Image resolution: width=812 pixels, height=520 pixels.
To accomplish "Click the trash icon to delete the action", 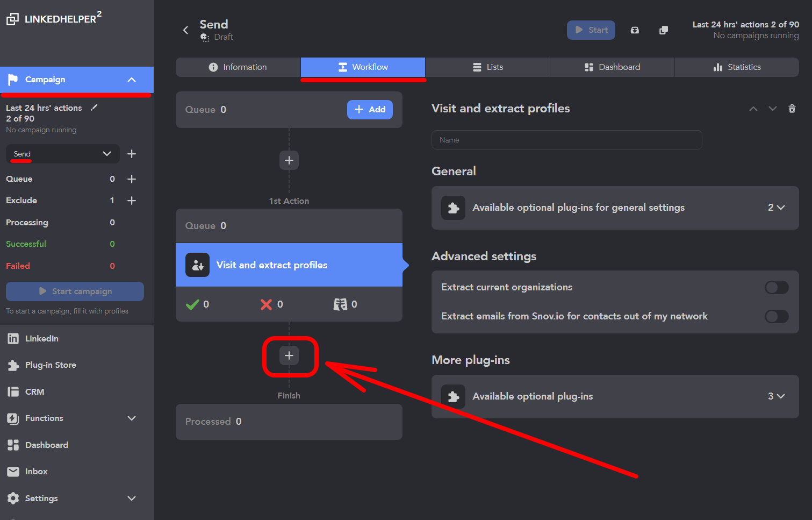I will (x=792, y=109).
